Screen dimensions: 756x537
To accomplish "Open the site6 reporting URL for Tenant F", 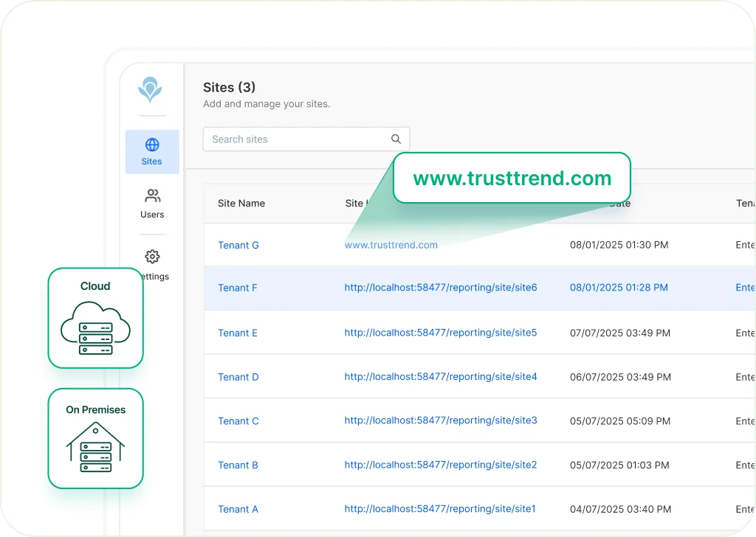I will [441, 288].
